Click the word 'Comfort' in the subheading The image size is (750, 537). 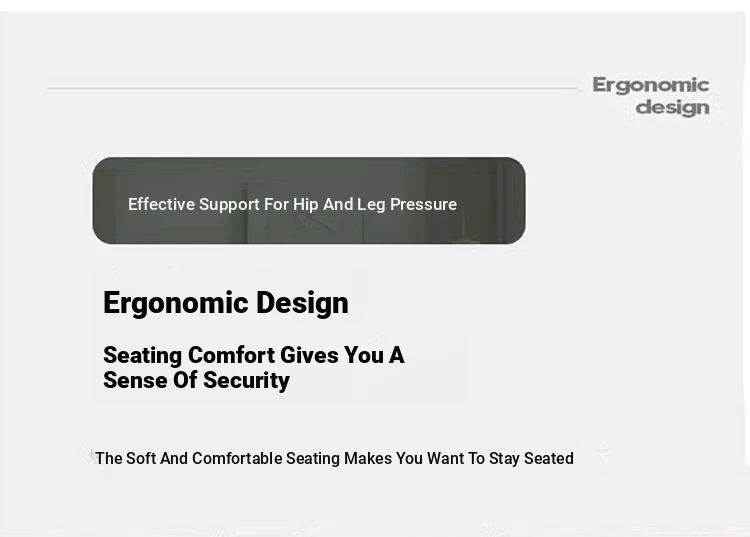click(x=232, y=355)
